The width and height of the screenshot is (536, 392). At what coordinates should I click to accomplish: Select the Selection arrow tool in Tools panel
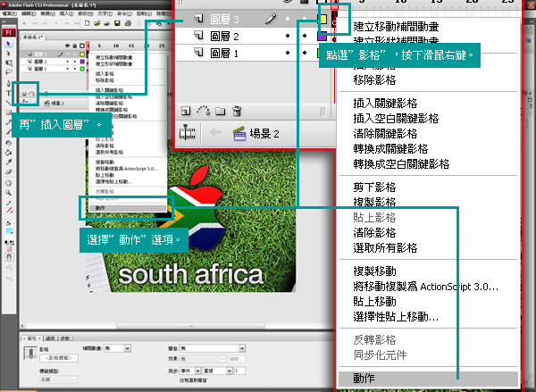(9, 44)
